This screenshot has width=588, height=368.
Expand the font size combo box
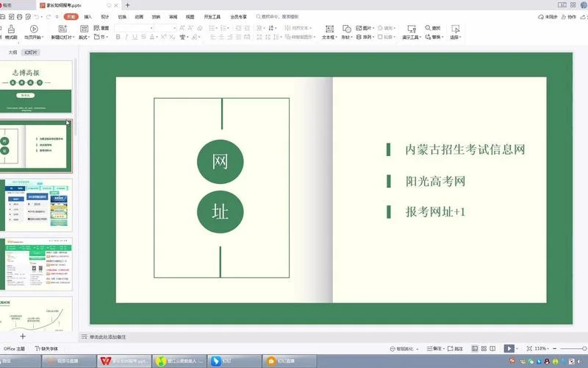click(174, 28)
